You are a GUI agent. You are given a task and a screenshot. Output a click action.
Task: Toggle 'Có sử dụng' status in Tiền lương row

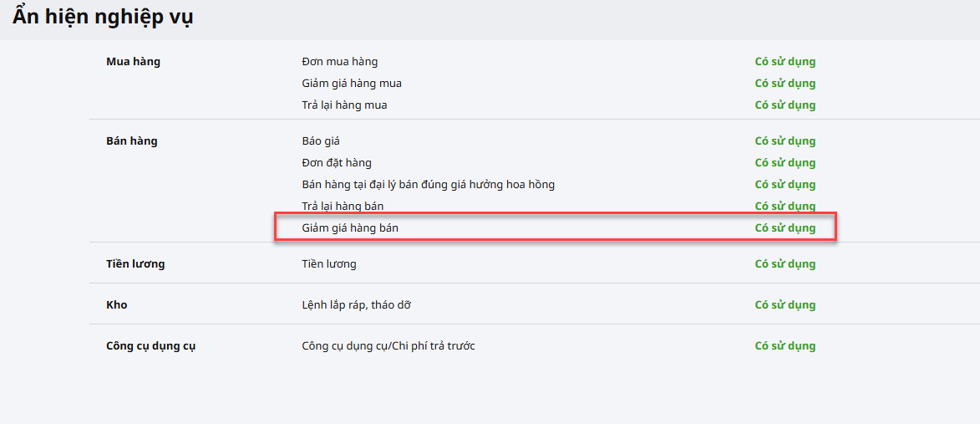pyautogui.click(x=785, y=264)
